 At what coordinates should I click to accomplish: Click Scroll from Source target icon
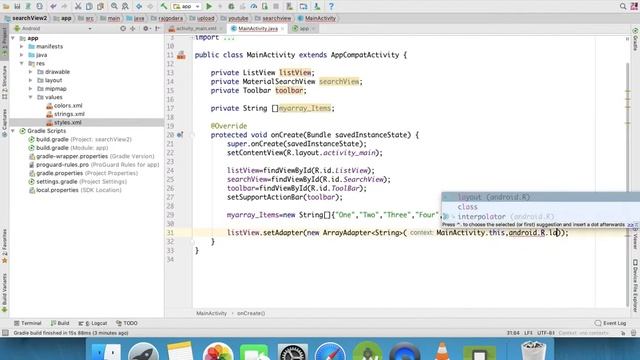123,29
